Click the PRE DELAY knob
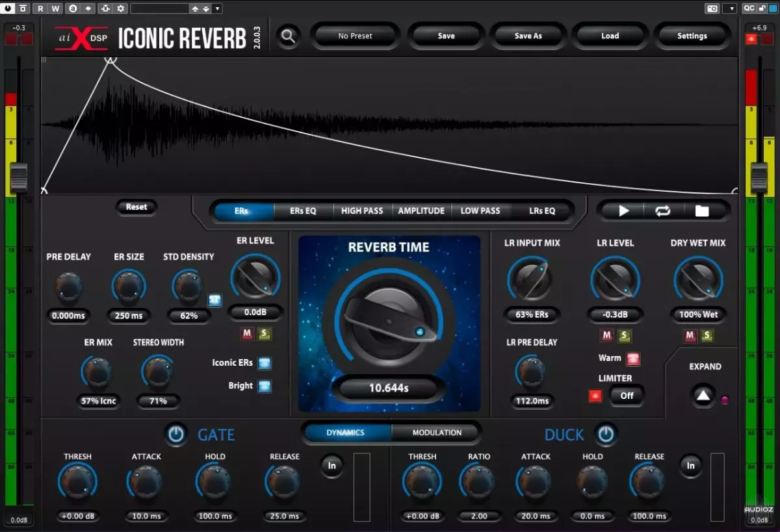This screenshot has width=780, height=532. pos(68,286)
